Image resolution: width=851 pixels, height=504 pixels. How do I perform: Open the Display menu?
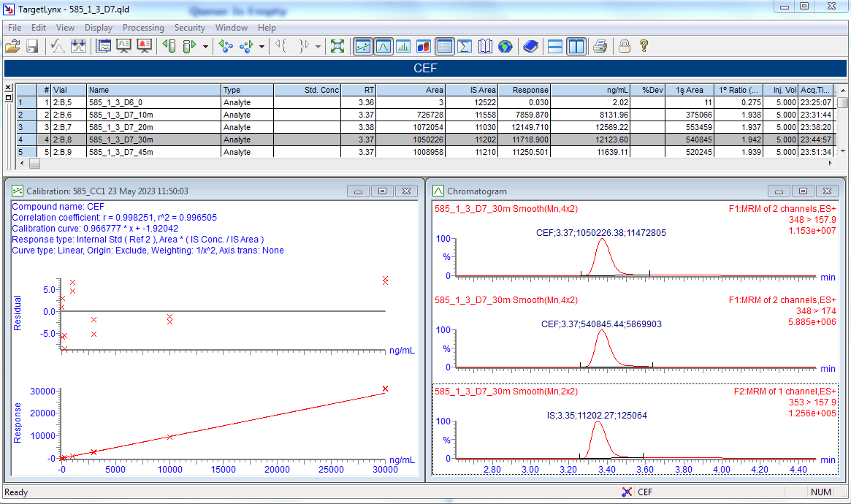tap(98, 28)
